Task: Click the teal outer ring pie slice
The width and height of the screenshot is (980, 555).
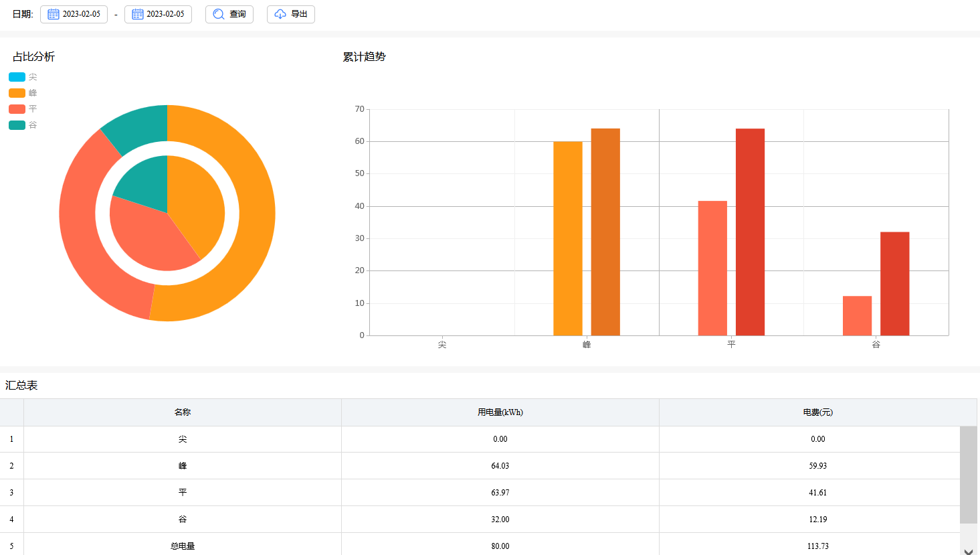Action: coord(137,129)
